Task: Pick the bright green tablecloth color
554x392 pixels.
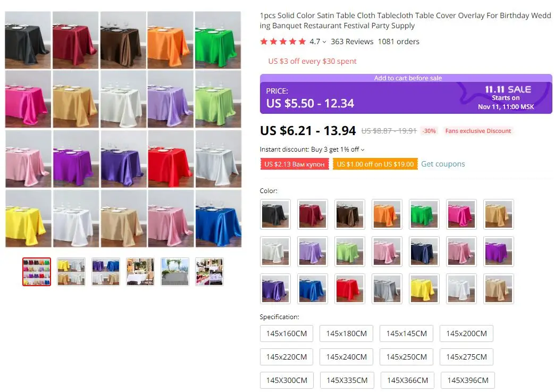Action: tap(424, 214)
